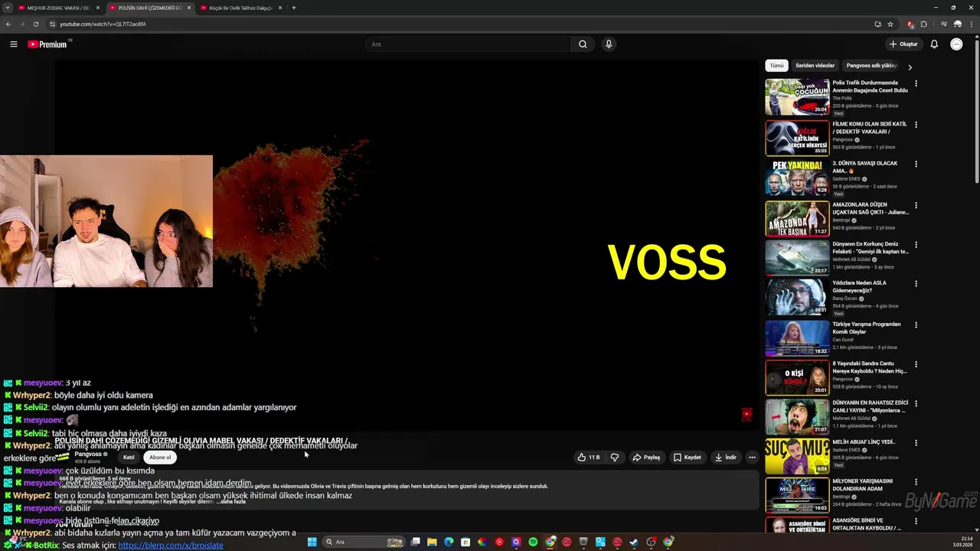980x551 pixels.
Task: Click the Oluştur create button
Action: [x=903, y=44]
